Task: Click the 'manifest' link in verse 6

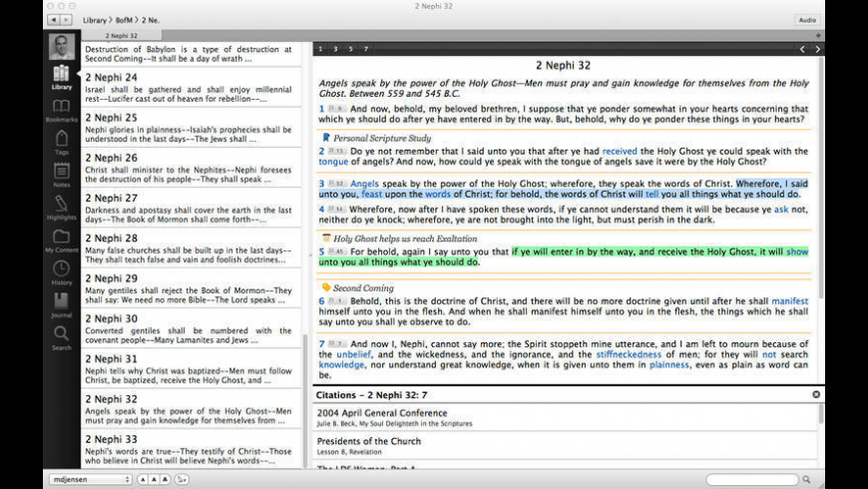Action: pyautogui.click(x=790, y=301)
